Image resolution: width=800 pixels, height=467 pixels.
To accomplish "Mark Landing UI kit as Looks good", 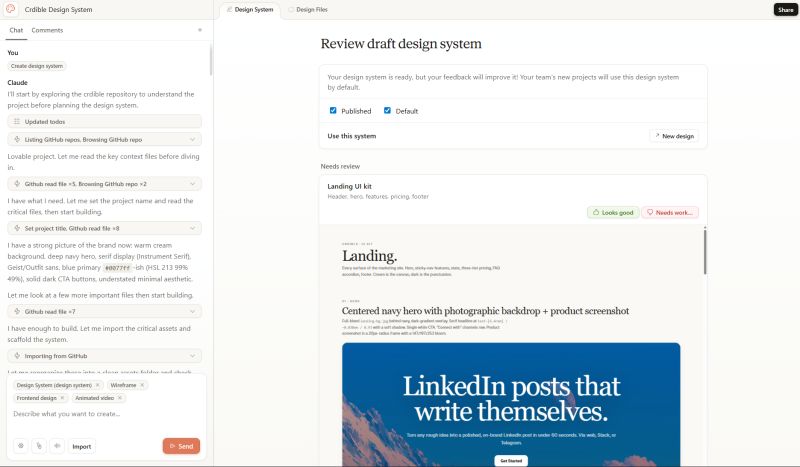I will [x=613, y=212].
